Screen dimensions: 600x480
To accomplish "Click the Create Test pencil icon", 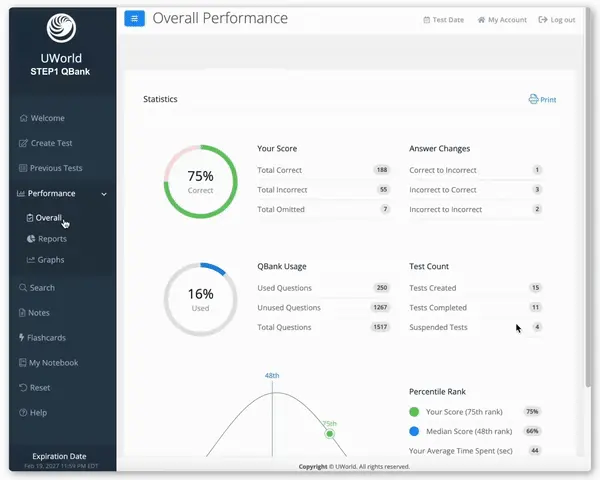I will (x=23, y=143).
